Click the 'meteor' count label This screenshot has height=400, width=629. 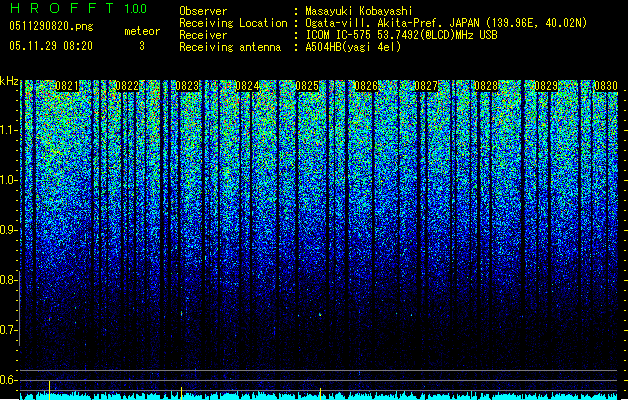(142, 31)
